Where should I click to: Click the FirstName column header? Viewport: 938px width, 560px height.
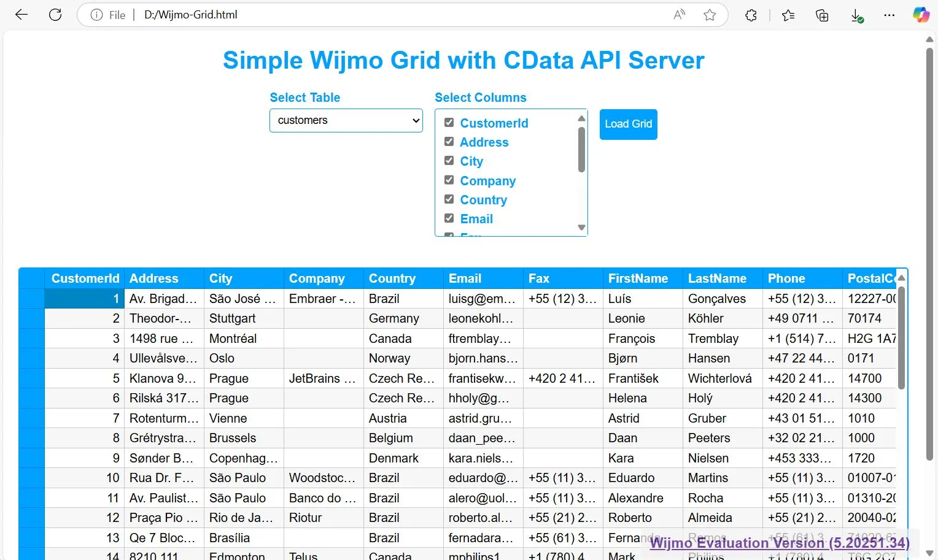[638, 278]
